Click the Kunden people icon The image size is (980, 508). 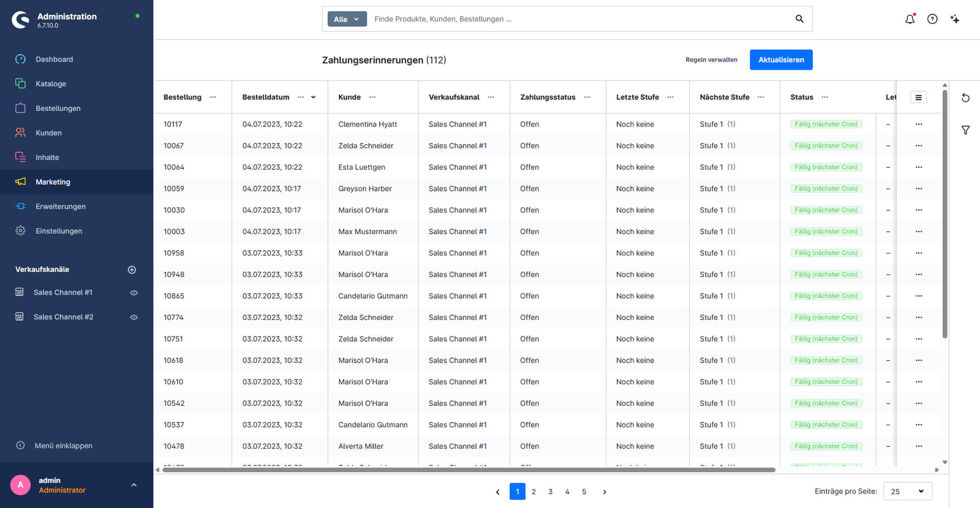click(x=20, y=133)
